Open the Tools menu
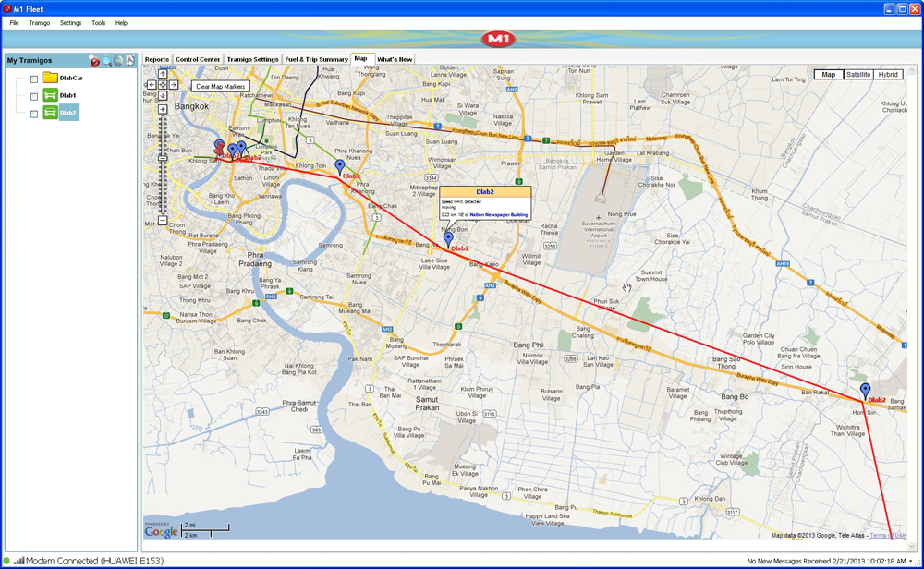Image resolution: width=924 pixels, height=569 pixels. (x=99, y=23)
